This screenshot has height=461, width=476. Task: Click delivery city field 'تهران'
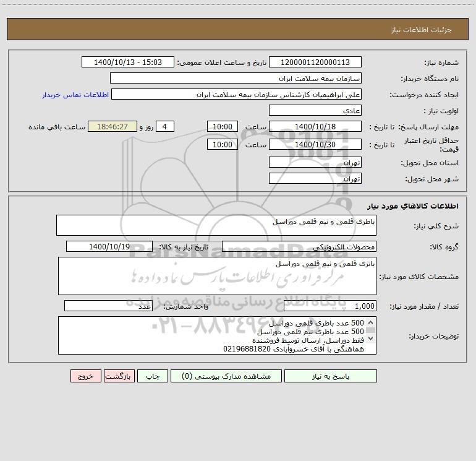click(x=315, y=178)
